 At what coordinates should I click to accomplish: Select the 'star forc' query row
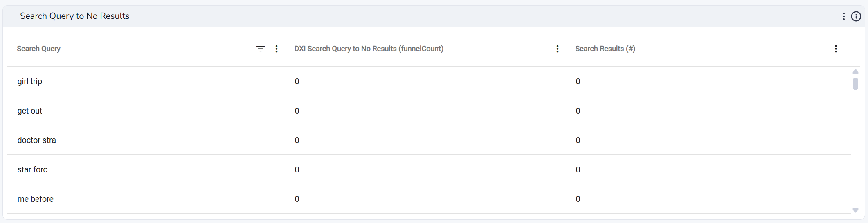click(429, 169)
